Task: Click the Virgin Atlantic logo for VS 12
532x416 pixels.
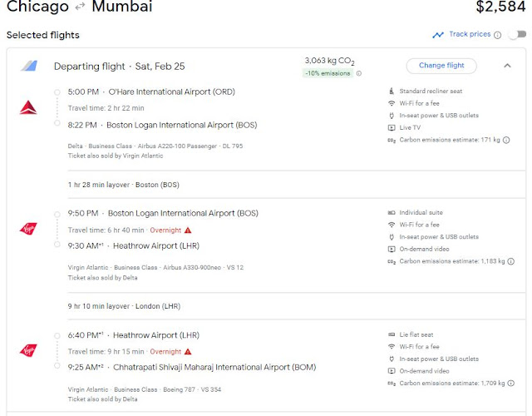Action: [28, 229]
